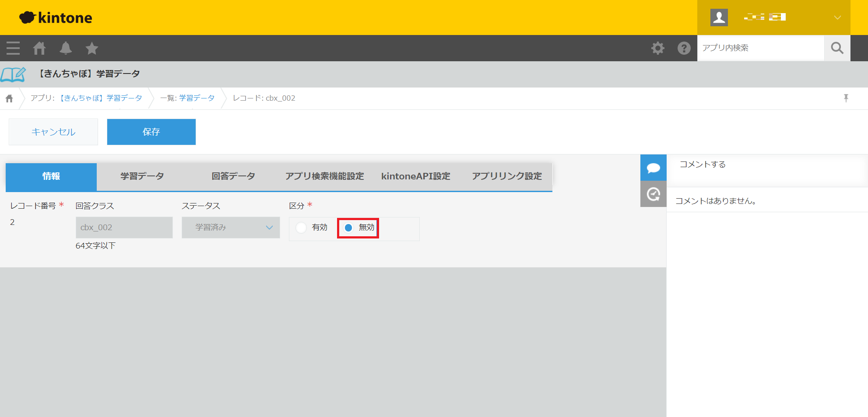Focus the アプリ内検索 search field
The image size is (868, 417).
[760, 48]
